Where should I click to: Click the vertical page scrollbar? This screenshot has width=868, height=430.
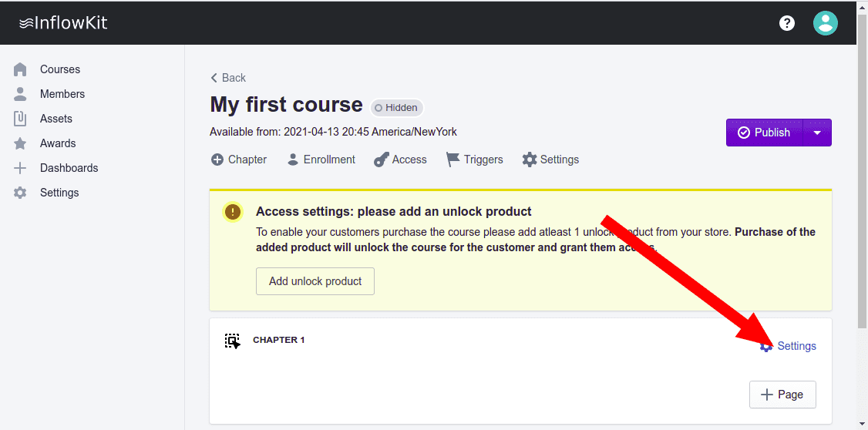click(x=862, y=193)
